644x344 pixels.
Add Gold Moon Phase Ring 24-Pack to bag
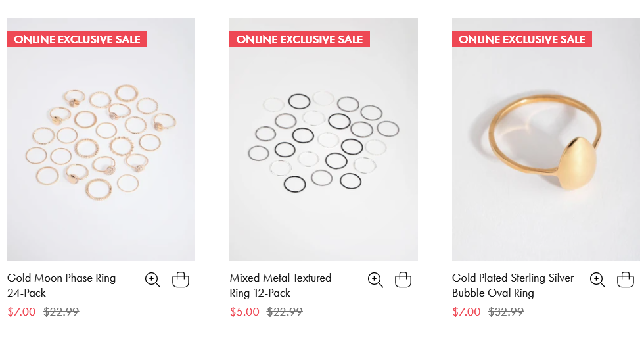coord(180,280)
